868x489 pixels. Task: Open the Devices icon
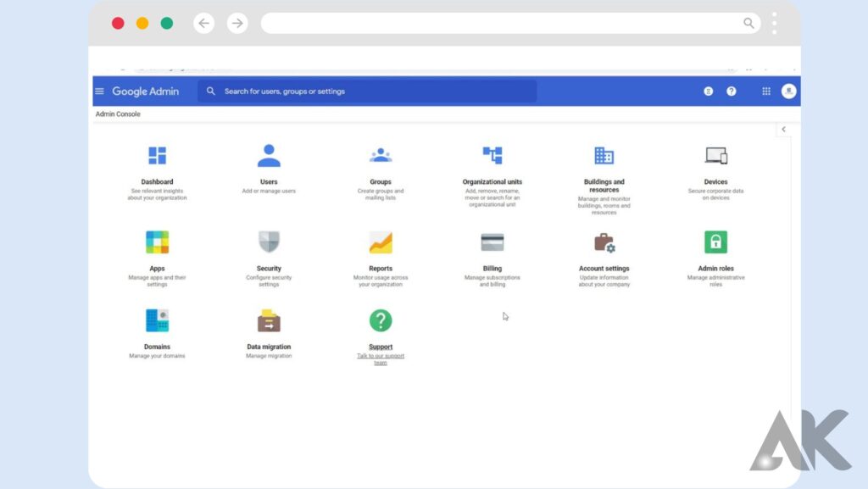[x=715, y=155]
